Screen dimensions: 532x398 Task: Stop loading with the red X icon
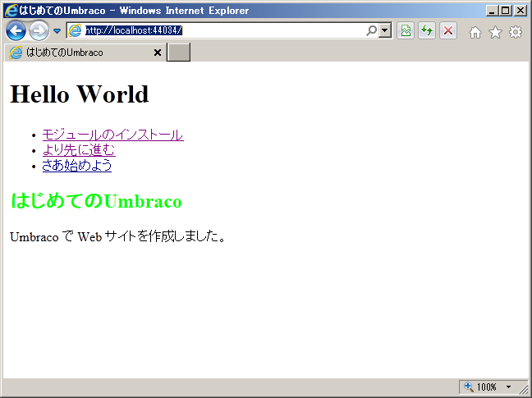tap(448, 31)
